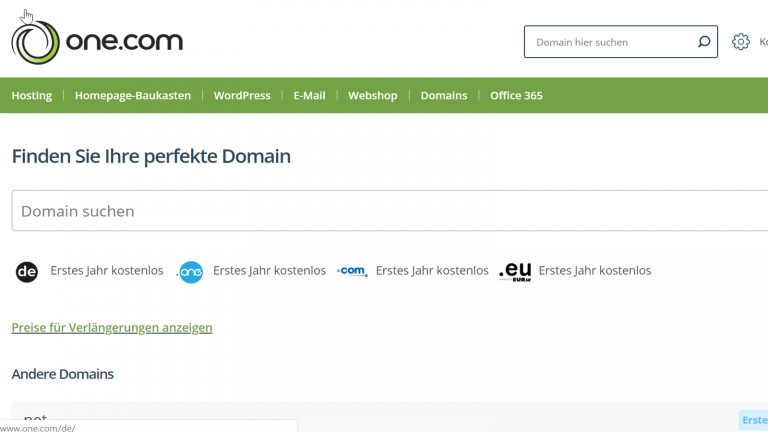
Task: Open the Domains navigation item
Action: (443, 96)
